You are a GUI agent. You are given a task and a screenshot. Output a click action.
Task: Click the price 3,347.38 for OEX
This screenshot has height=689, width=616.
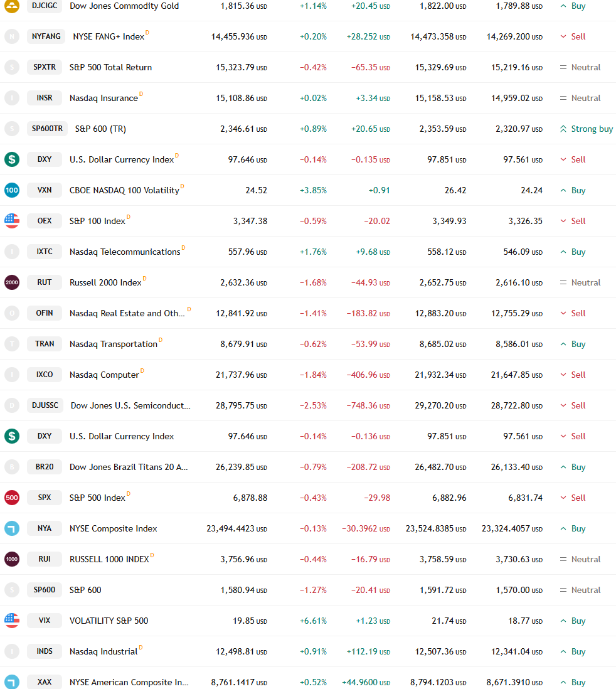[x=250, y=222]
